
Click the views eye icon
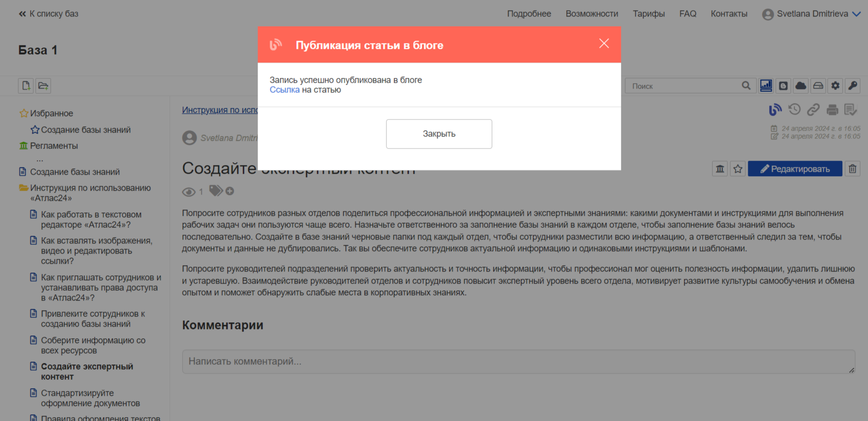[x=189, y=192]
